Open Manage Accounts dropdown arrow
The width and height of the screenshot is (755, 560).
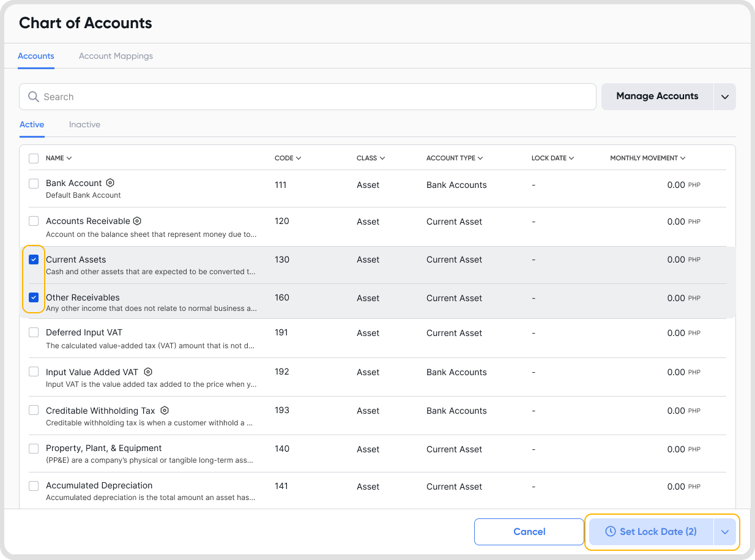pyautogui.click(x=725, y=97)
